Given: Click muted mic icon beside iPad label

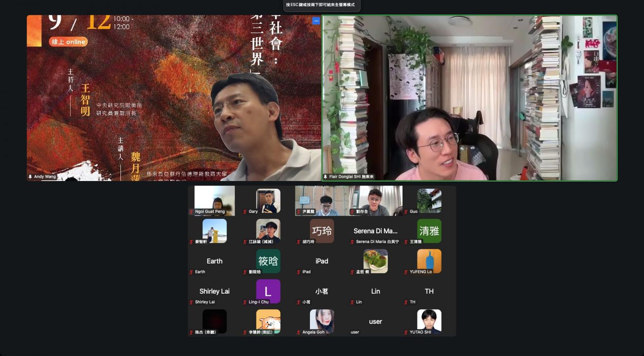Looking at the screenshot, I should [298, 272].
